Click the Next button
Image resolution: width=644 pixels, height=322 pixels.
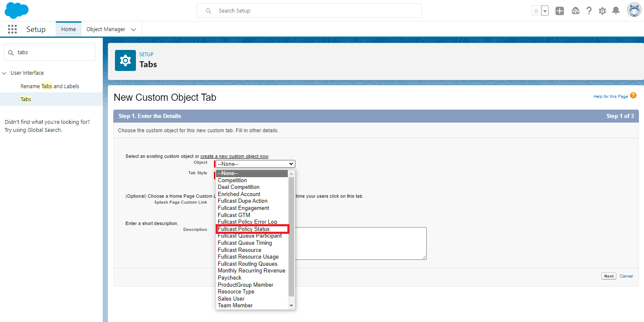(x=609, y=276)
